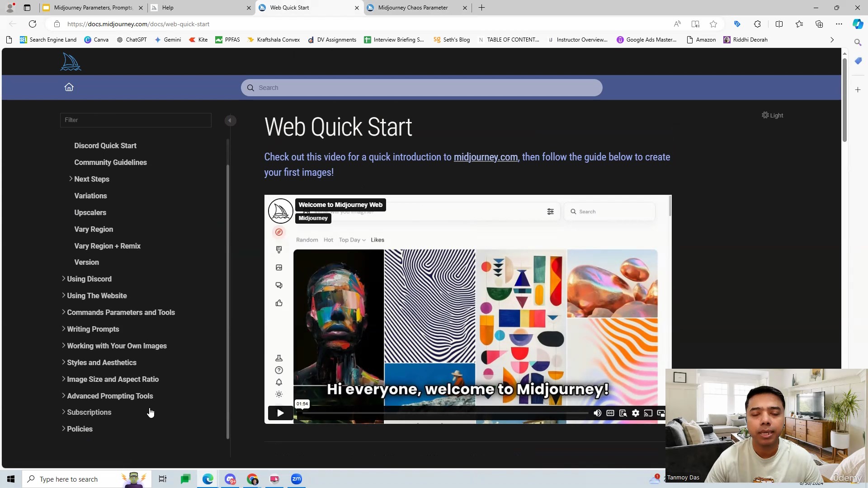Click the docs Search field
The height and width of the screenshot is (488, 868).
(x=421, y=88)
